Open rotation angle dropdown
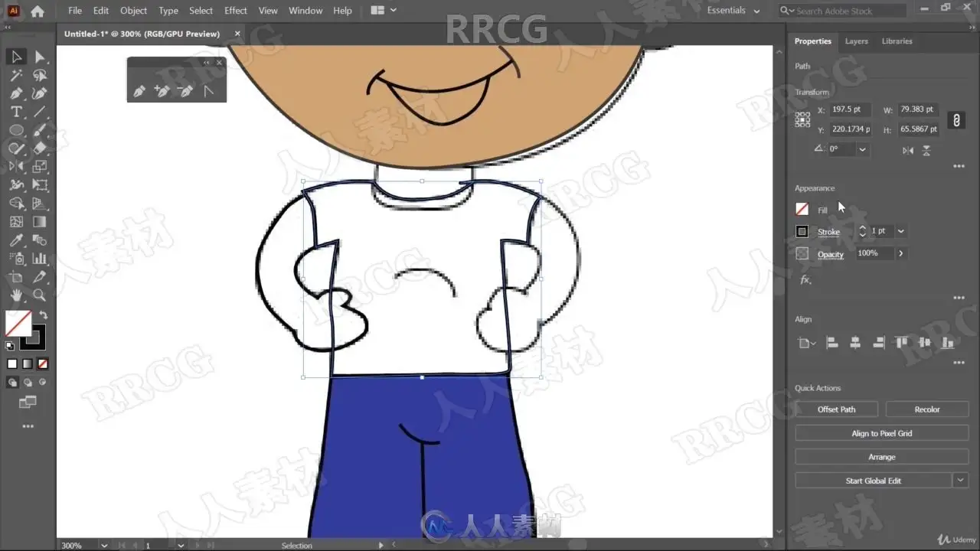Image resolution: width=980 pixels, height=551 pixels. [863, 149]
